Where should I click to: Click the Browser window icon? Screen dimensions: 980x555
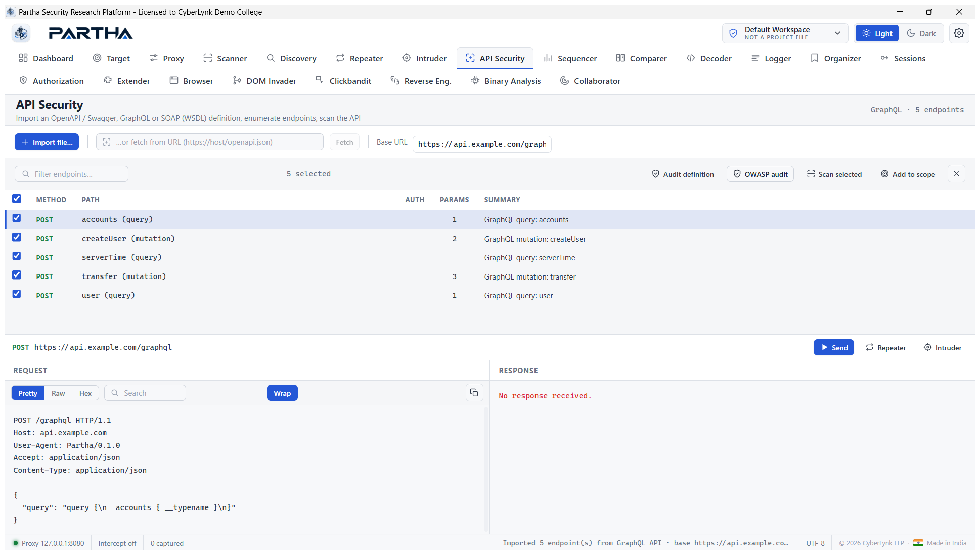[174, 81]
